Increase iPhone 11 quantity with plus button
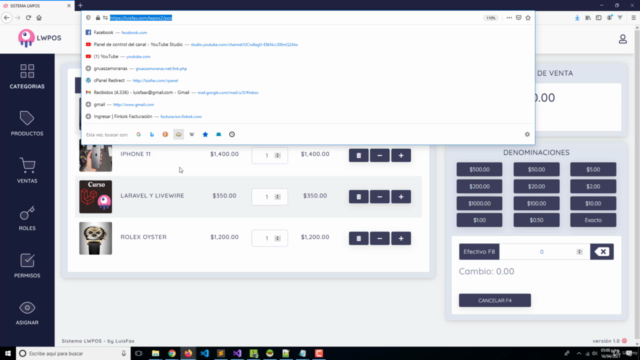Viewport: 640px width, 360px height. click(x=401, y=156)
